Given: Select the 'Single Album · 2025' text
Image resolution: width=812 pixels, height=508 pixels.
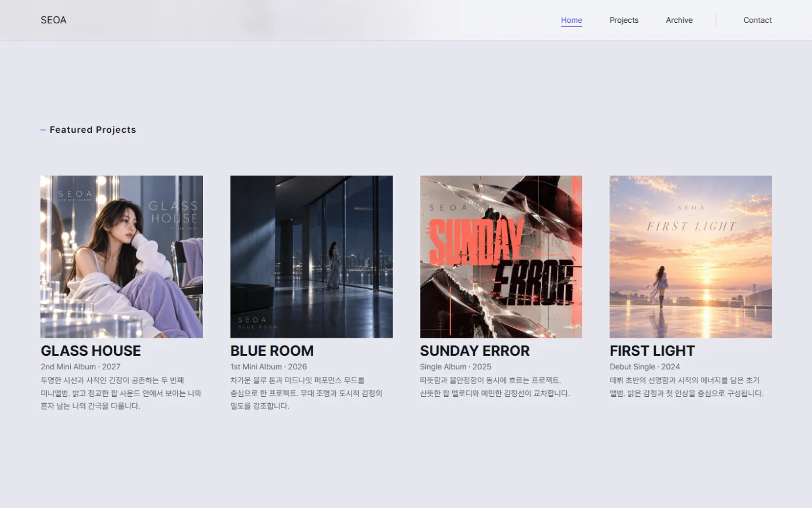Looking at the screenshot, I should click(456, 367).
